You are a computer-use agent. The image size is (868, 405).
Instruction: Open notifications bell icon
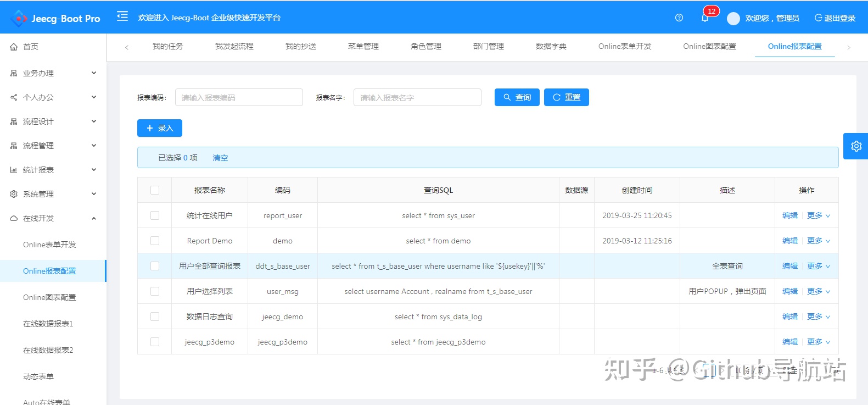click(x=705, y=18)
